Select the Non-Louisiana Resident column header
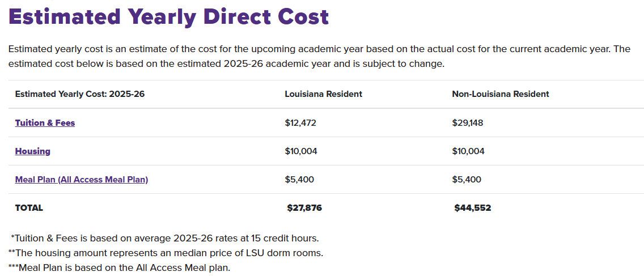 (x=500, y=94)
